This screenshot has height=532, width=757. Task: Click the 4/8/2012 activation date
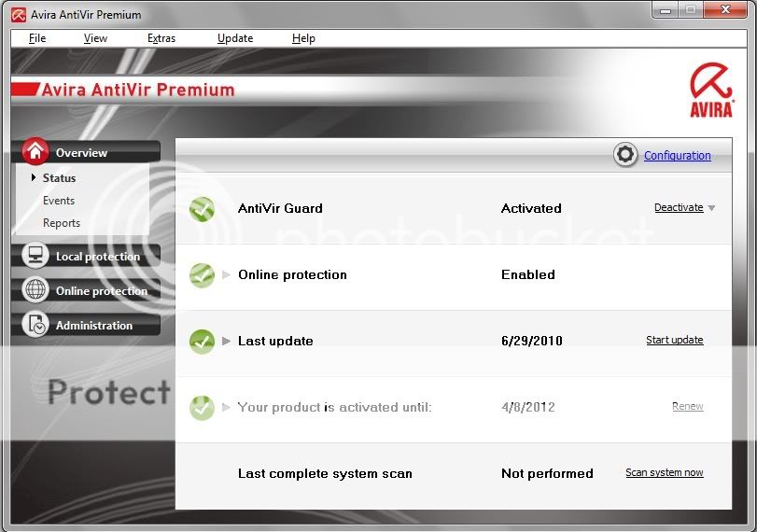click(528, 407)
